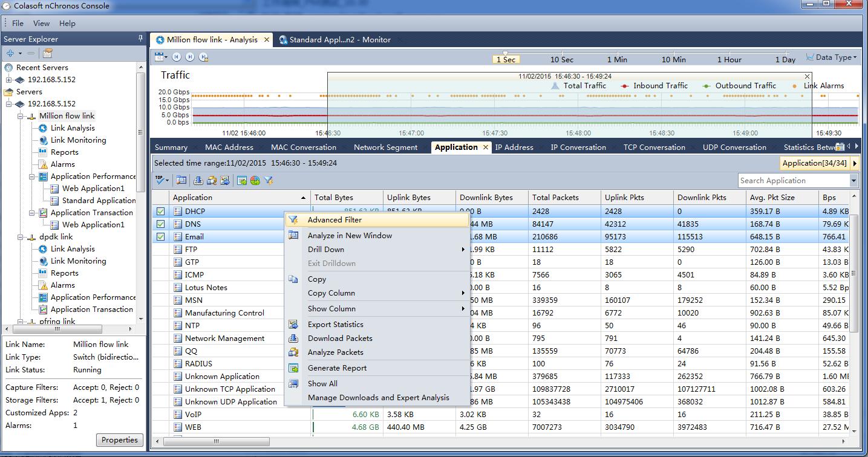Click the view options icon right of Statistics tab
Image resolution: width=868 pixels, height=457 pixels.
click(x=840, y=147)
